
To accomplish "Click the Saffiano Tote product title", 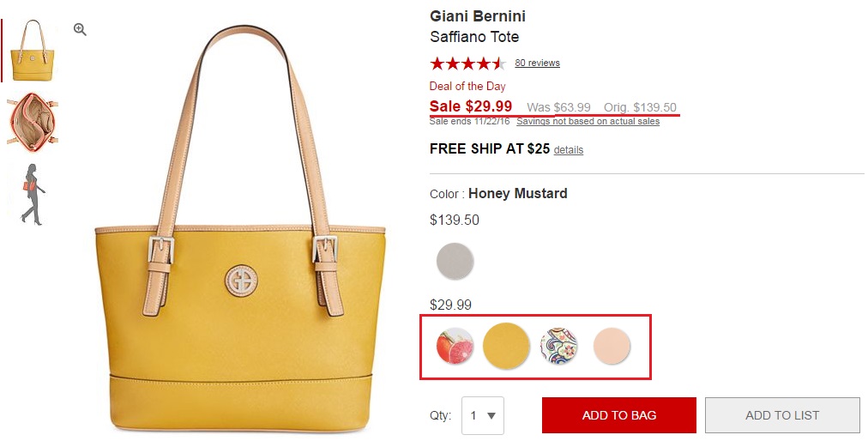I will coord(474,37).
